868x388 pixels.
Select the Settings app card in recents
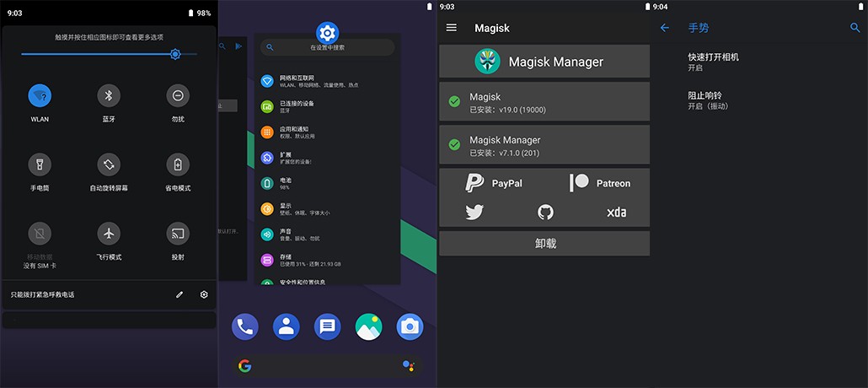[327, 161]
